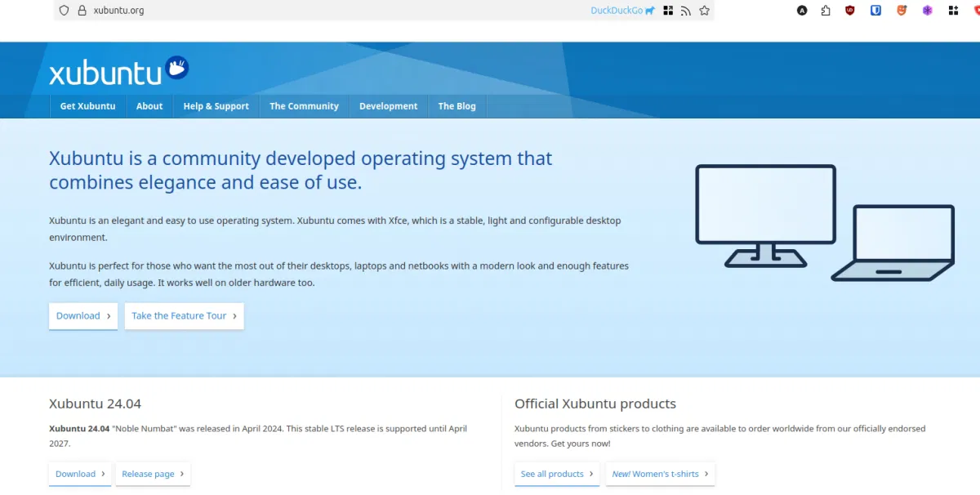Bookmark this page with the star icon

(704, 11)
